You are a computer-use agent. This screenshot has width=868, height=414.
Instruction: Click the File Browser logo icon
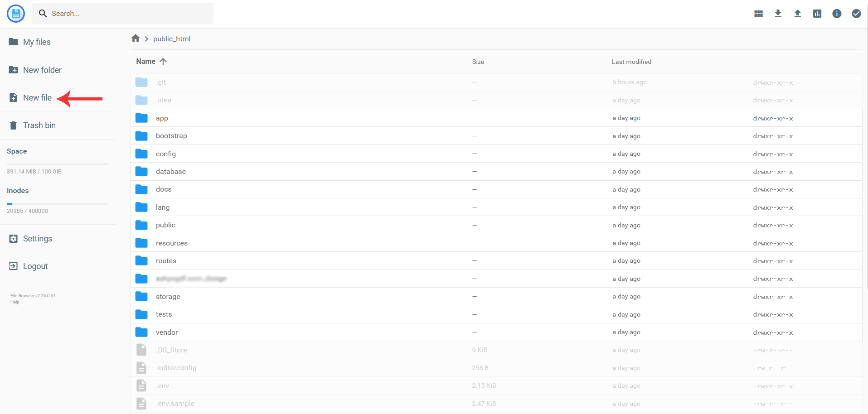click(x=16, y=14)
